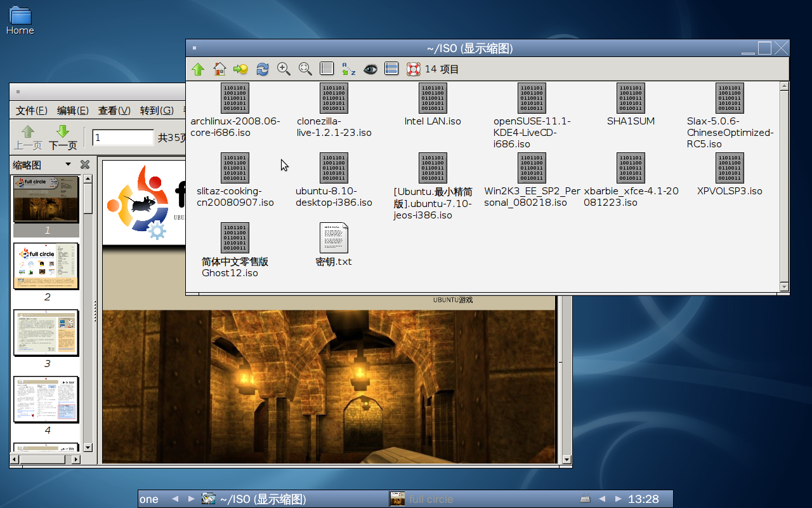Click the 上一页 previous page button
The width and height of the screenshot is (812, 508).
pos(29,138)
